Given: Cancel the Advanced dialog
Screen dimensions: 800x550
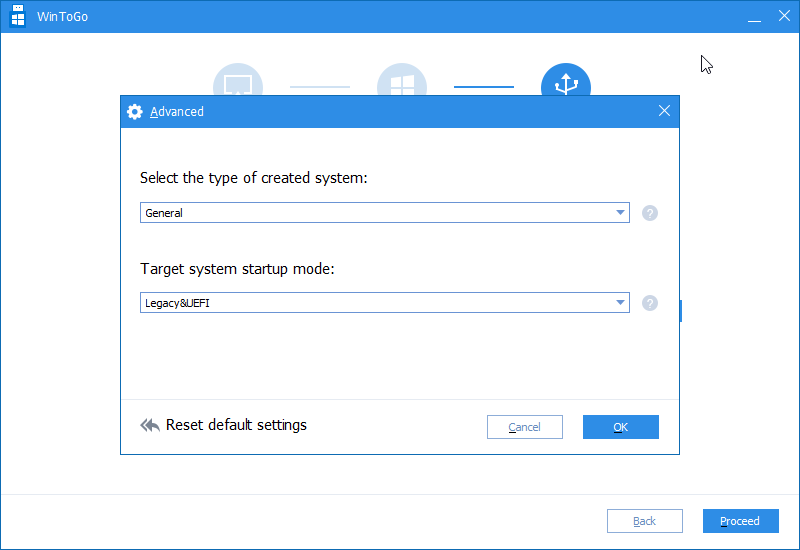Looking at the screenshot, I should pos(525,427).
